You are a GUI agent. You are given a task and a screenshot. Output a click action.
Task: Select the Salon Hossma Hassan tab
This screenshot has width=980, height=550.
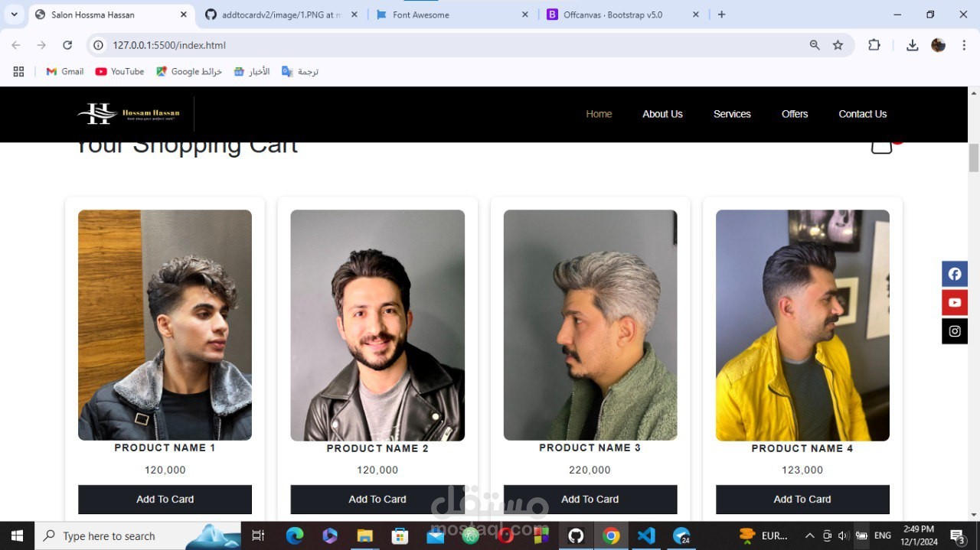pos(111,15)
